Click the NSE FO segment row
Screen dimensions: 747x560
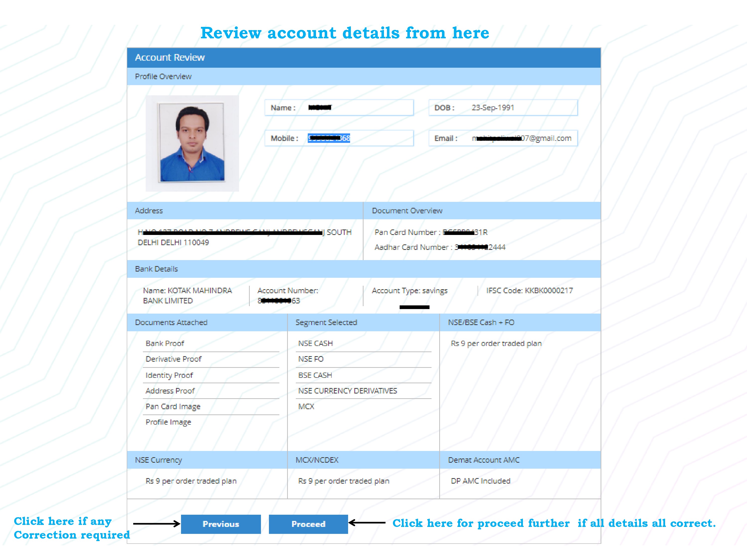pos(311,359)
